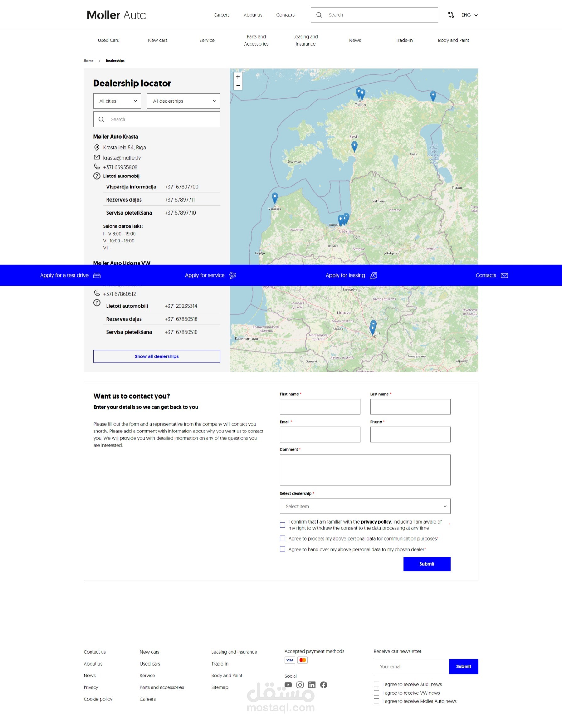Viewport: 562px width, 728px height.
Task: Click the location pin icon by Krasta iela 54
Action: pyautogui.click(x=97, y=147)
